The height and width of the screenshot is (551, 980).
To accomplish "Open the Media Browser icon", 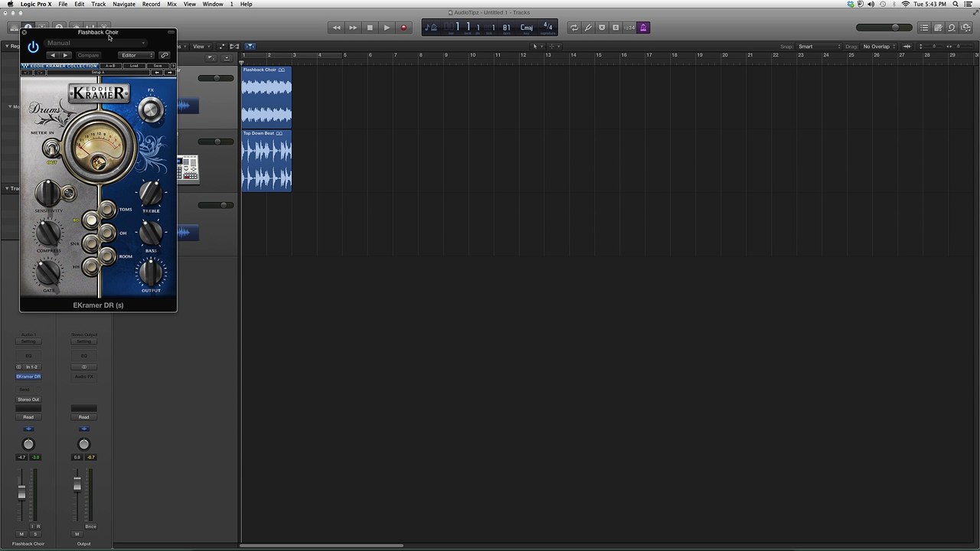I will (965, 28).
